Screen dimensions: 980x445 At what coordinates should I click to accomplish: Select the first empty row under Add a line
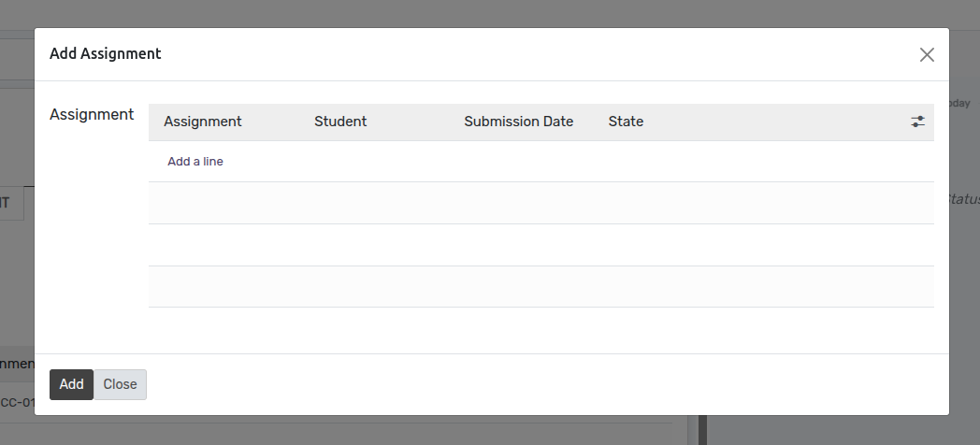click(x=541, y=203)
